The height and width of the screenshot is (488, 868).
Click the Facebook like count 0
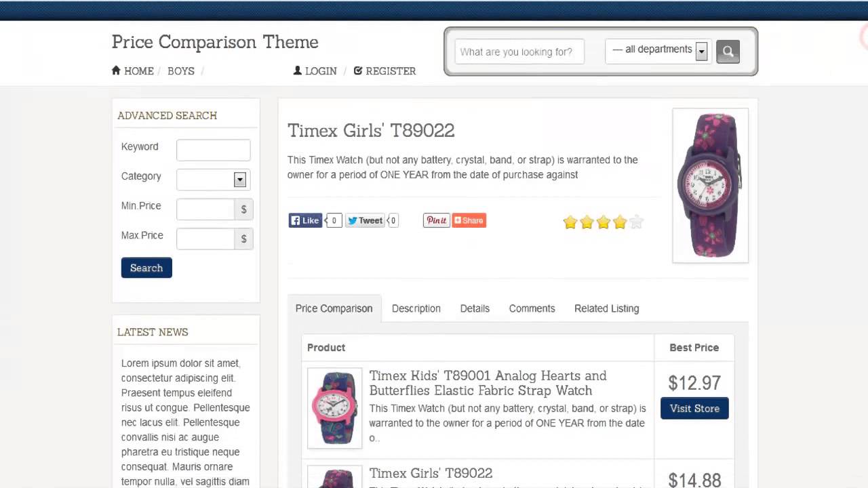tap(334, 220)
